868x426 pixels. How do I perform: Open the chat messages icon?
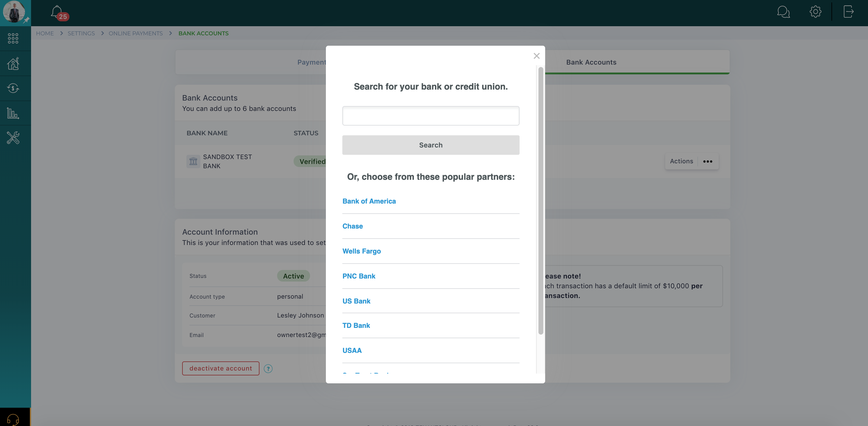783,12
